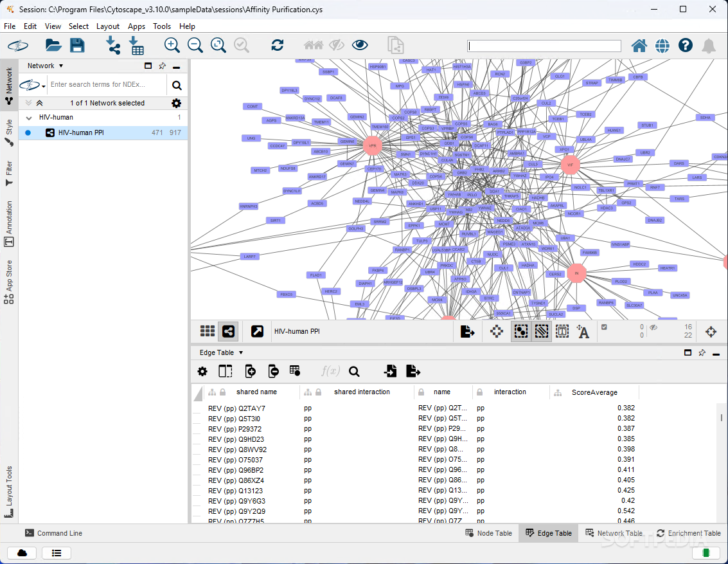Open help question mark icon
This screenshot has width=728, height=564.
pyautogui.click(x=686, y=46)
